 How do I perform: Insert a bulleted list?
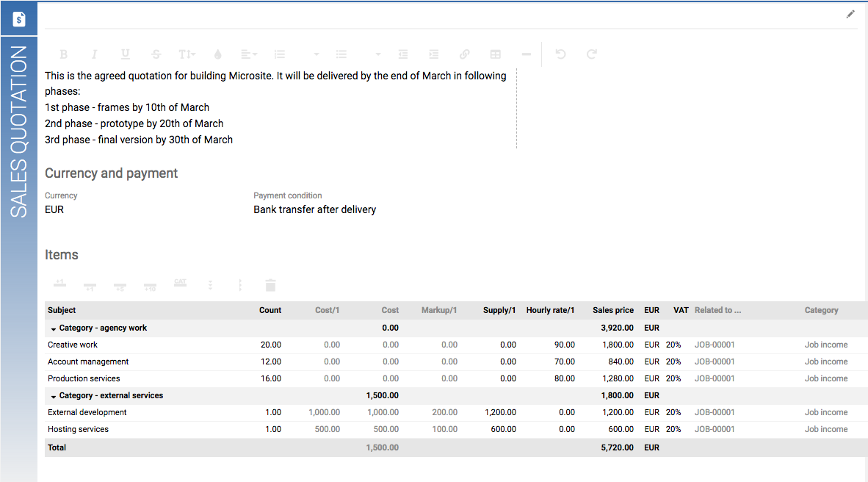[341, 54]
